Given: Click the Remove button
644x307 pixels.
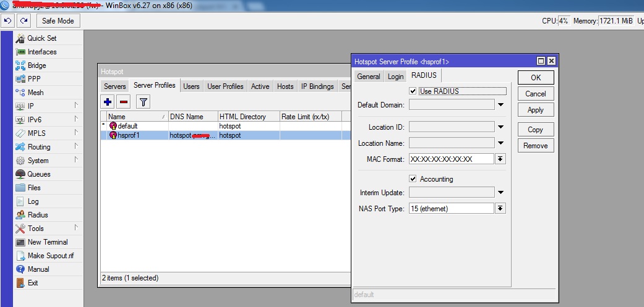Looking at the screenshot, I should pos(536,146).
